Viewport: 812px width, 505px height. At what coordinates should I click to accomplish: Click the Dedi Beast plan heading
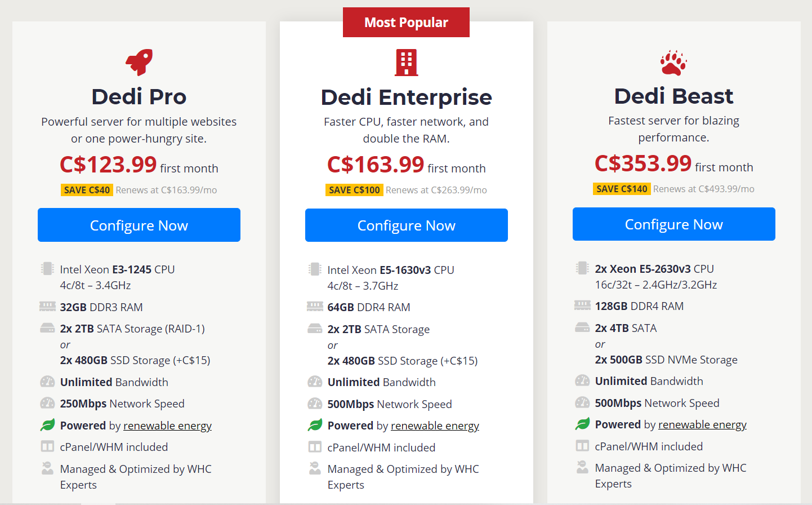674,96
